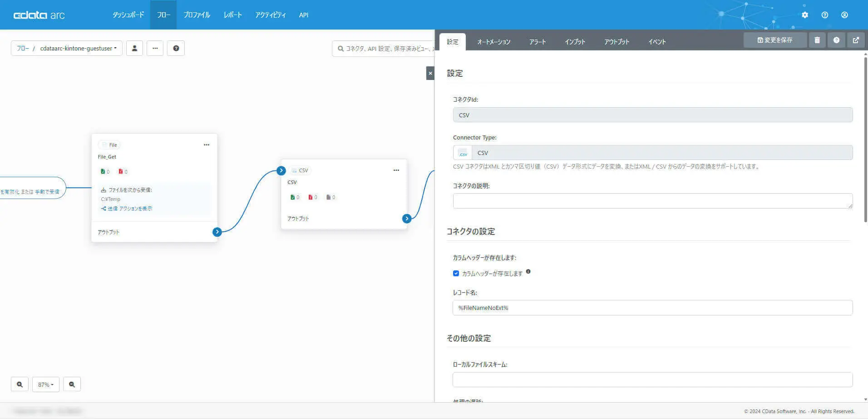Image resolution: width=868 pixels, height=419 pixels.
Task: Toggle the column header exists checkbox
Action: pos(456,274)
